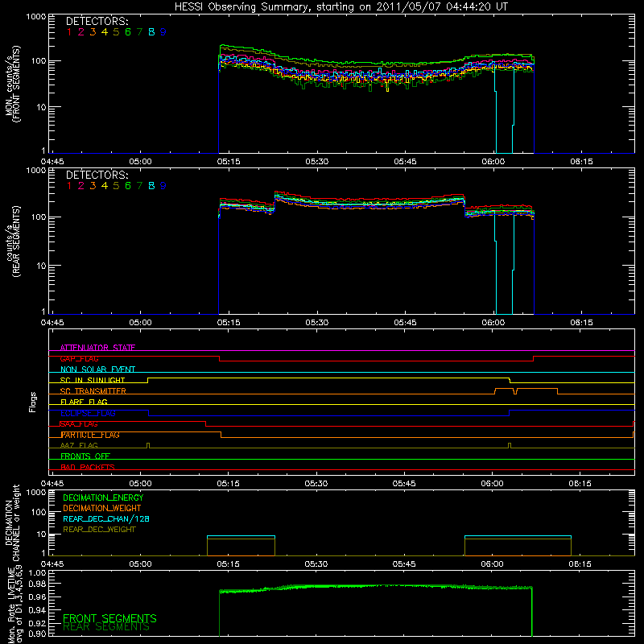Image resolution: width=644 pixels, height=644 pixels.
Task: Click REAR SEGMENTS legend in livetime plot
Action: pos(106,627)
